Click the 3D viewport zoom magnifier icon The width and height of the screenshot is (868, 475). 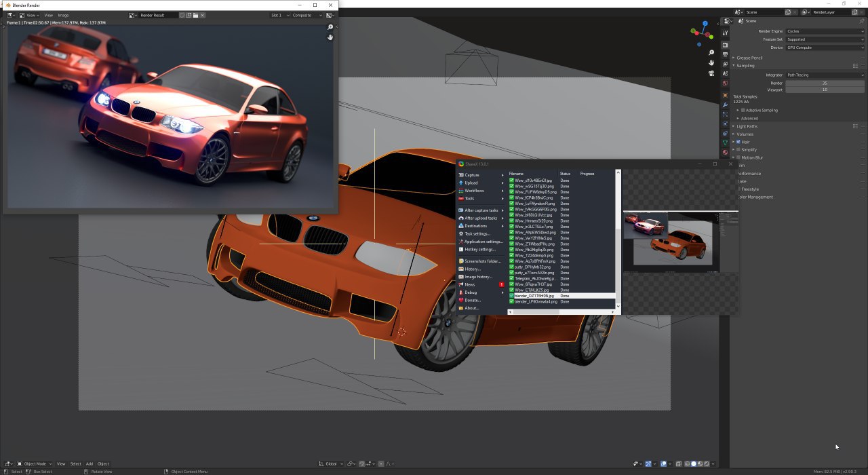[x=711, y=53]
